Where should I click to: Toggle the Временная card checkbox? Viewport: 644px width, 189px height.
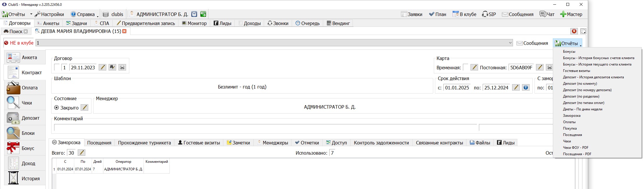tap(466, 68)
